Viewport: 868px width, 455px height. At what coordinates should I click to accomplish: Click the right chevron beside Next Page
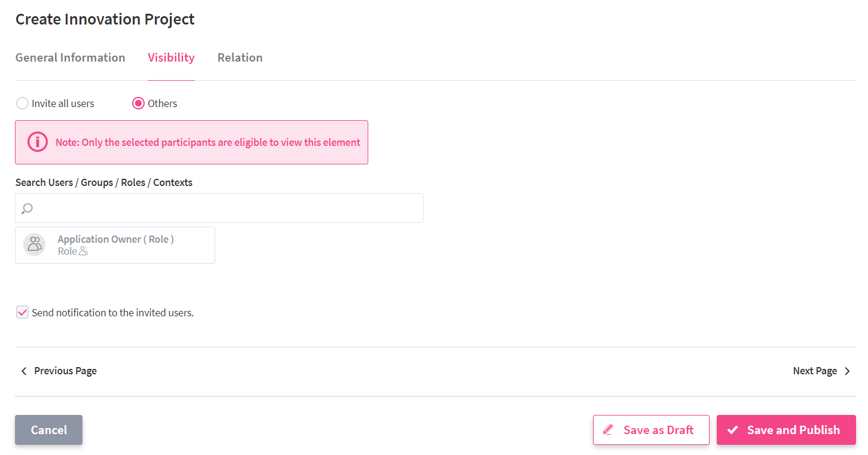(847, 371)
